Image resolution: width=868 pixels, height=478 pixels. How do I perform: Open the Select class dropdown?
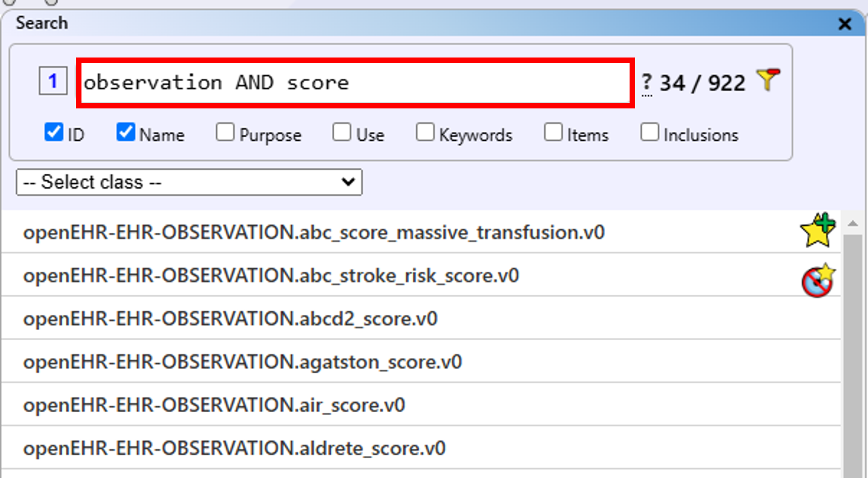(189, 182)
